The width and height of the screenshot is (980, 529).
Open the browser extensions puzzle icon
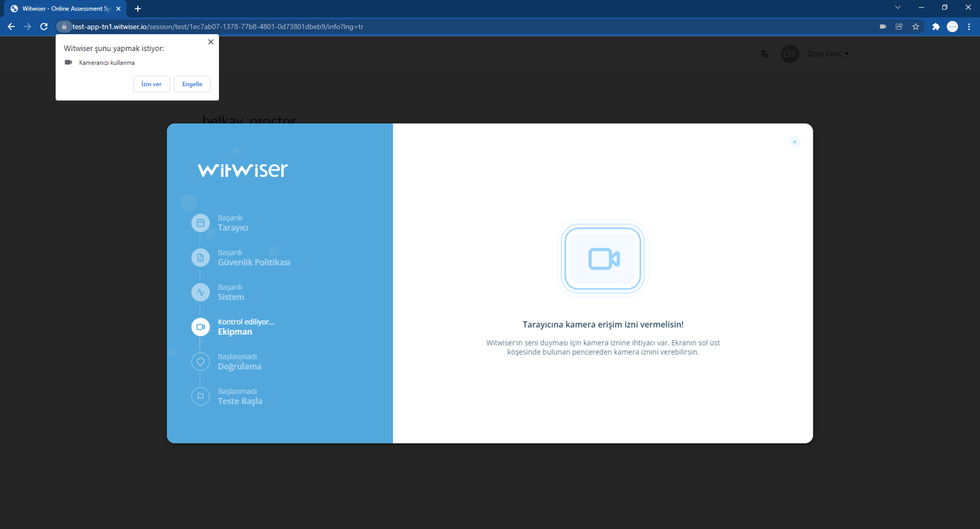pos(935,27)
